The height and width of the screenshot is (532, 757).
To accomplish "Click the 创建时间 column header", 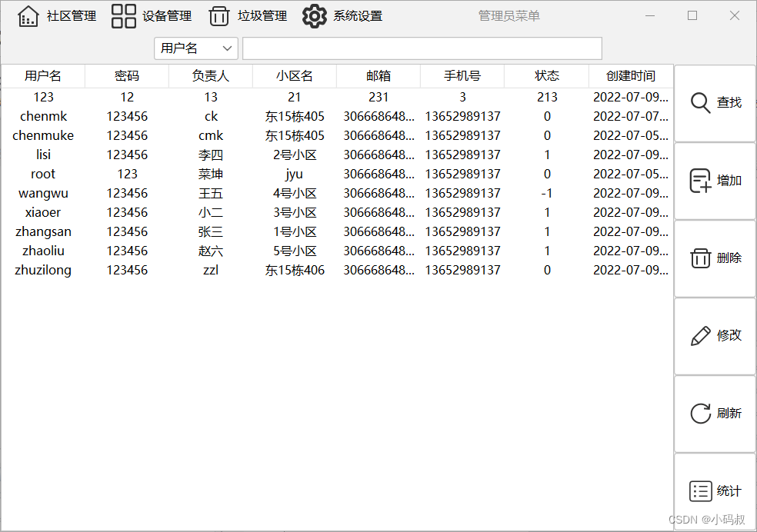I will coord(631,76).
